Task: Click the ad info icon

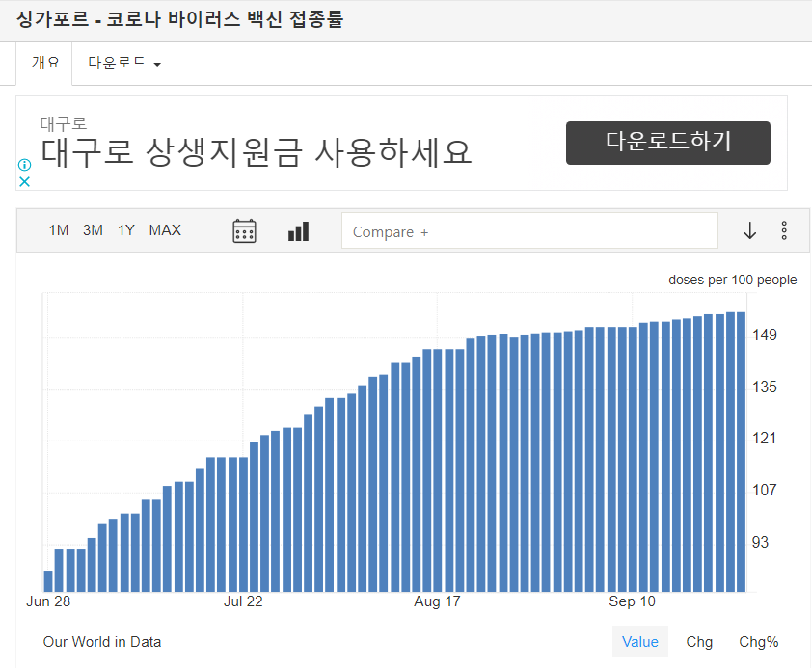Action: pos(24,165)
